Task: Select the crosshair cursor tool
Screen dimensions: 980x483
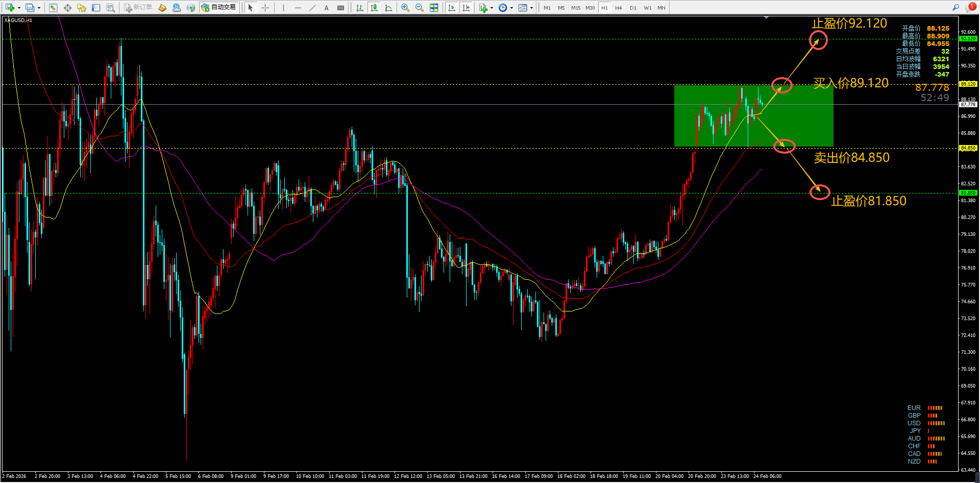Action: [x=265, y=8]
